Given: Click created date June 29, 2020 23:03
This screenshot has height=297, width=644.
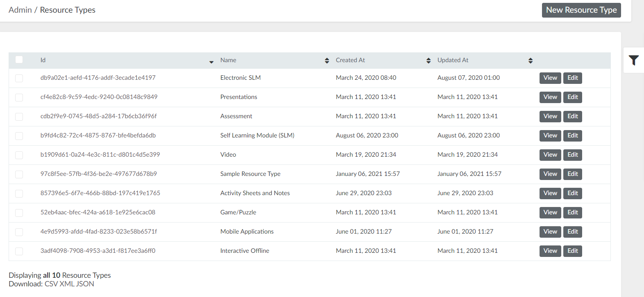Looking at the screenshot, I should 364,193.
